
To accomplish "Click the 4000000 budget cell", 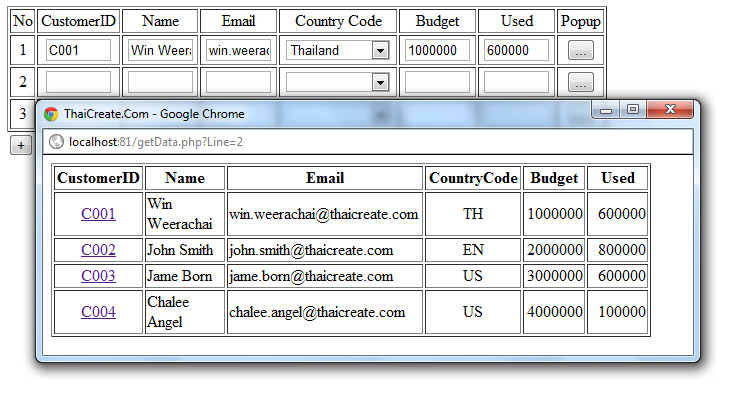I will (x=554, y=312).
